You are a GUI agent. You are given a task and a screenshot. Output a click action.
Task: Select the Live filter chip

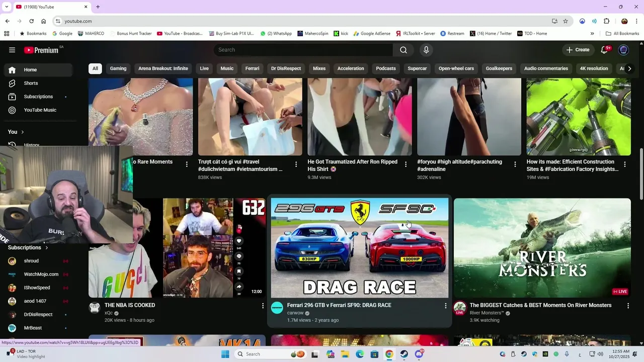(204, 68)
